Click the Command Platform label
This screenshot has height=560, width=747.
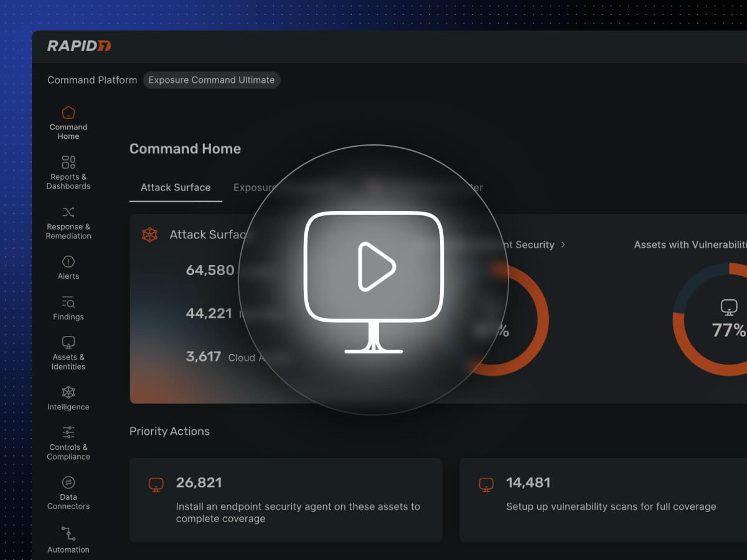click(92, 80)
